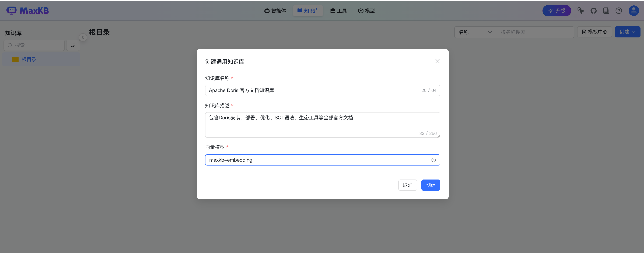Click the MaxKB logo
The width and height of the screenshot is (644, 253).
27,10
